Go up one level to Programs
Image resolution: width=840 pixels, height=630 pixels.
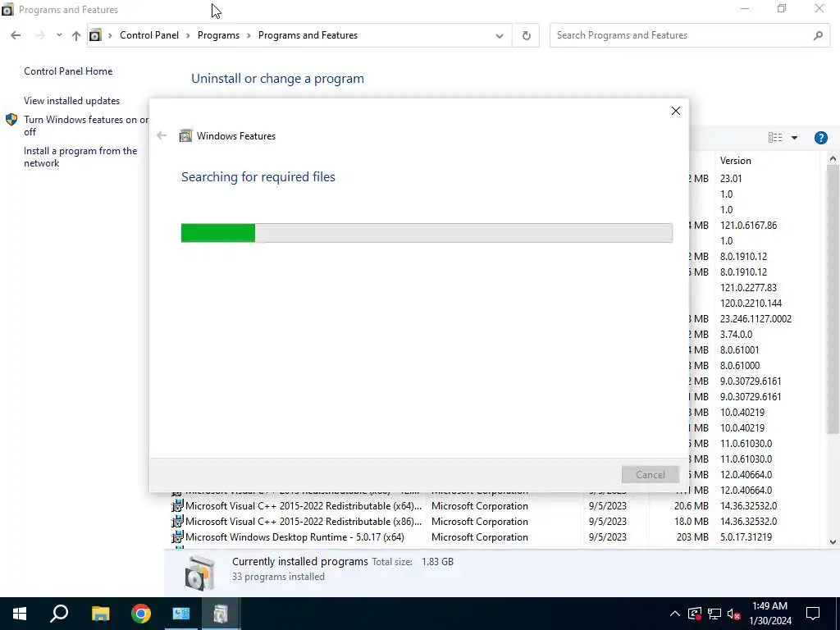[76, 35]
